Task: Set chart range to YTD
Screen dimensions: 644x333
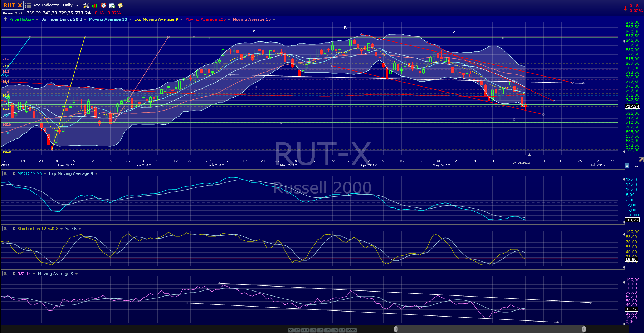Action: [x=305, y=330]
